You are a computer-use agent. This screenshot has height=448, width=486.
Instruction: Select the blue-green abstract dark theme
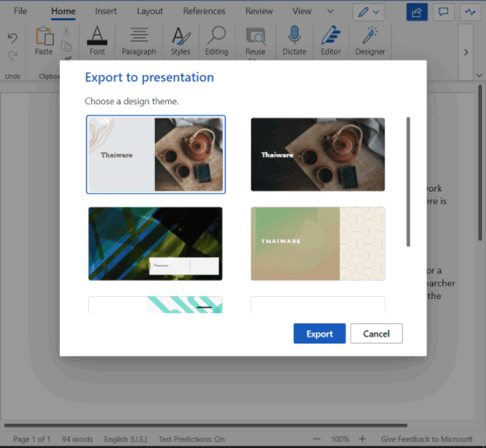click(x=155, y=244)
